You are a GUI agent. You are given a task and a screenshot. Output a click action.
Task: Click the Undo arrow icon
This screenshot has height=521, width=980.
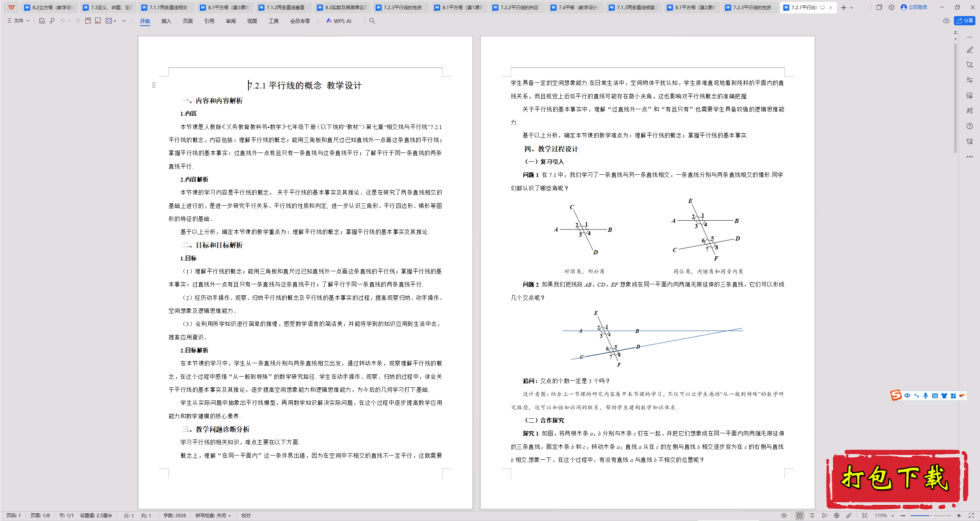pos(62,21)
